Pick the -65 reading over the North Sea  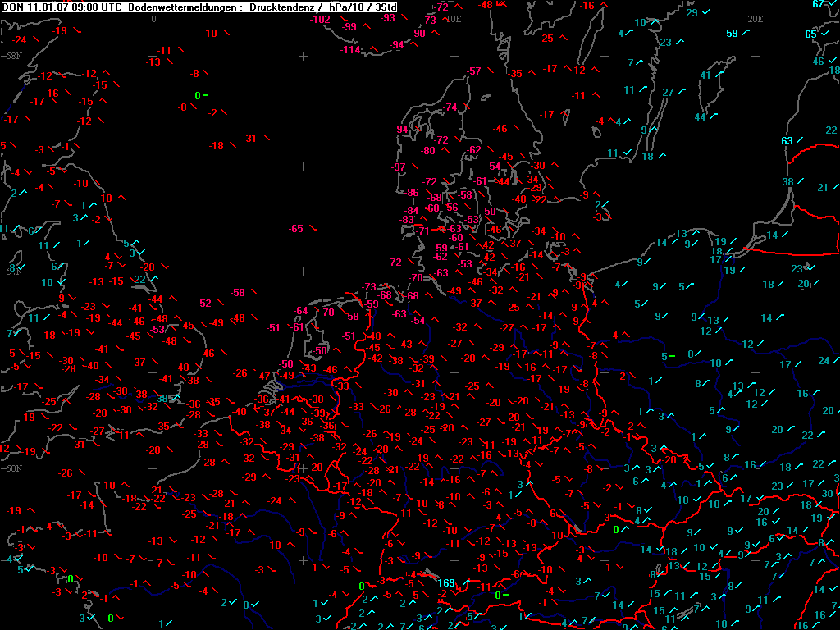point(296,229)
